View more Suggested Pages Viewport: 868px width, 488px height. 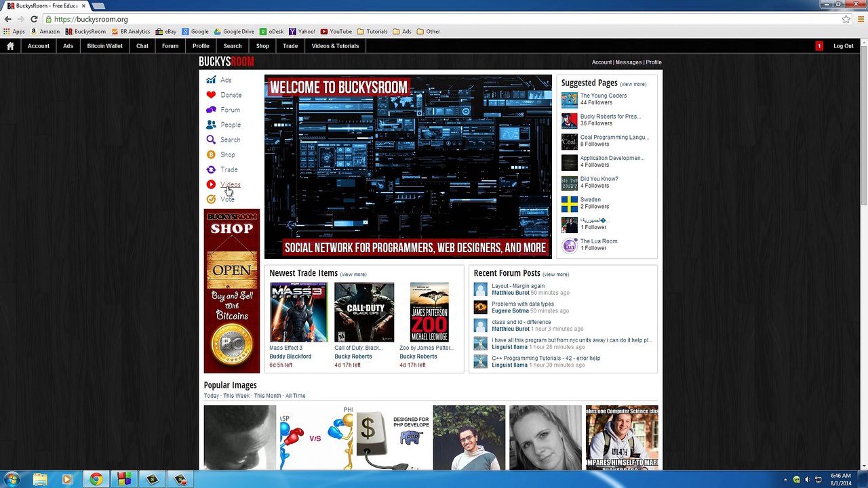tap(633, 84)
